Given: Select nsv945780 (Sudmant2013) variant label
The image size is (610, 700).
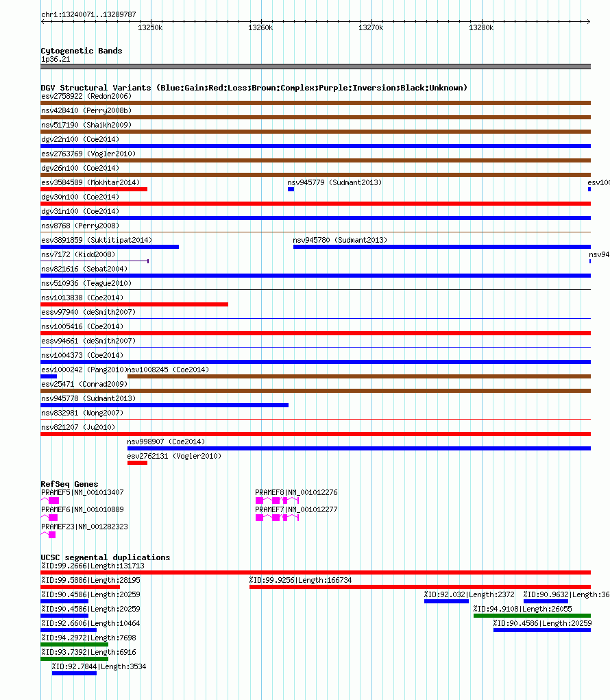Looking at the screenshot, I should click(340, 240).
